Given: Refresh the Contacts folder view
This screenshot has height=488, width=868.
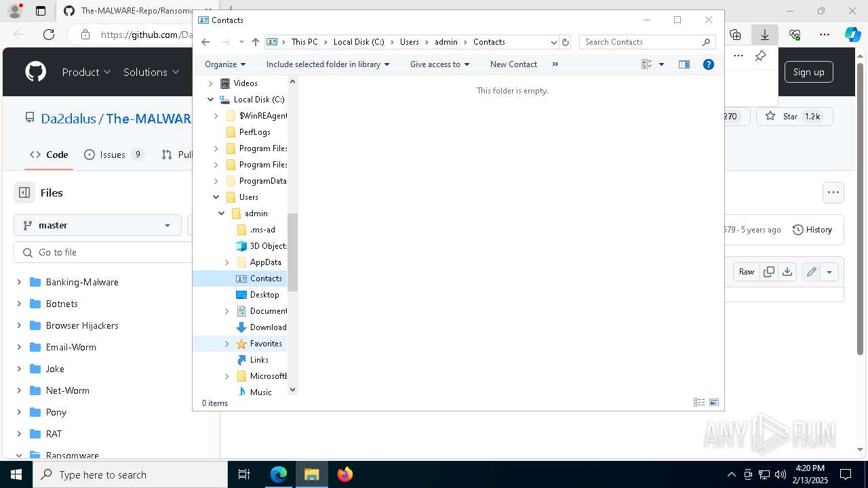Looking at the screenshot, I should (x=566, y=42).
